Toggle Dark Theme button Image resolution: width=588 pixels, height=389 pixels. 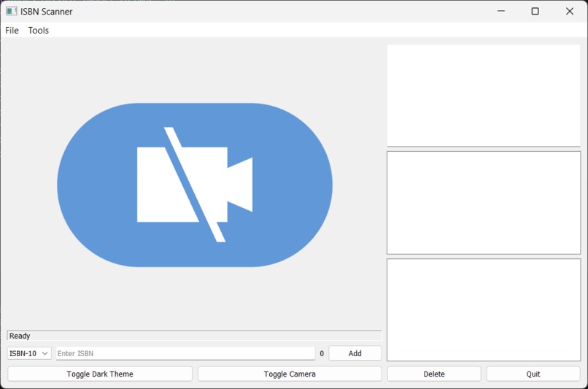pyautogui.click(x=100, y=374)
